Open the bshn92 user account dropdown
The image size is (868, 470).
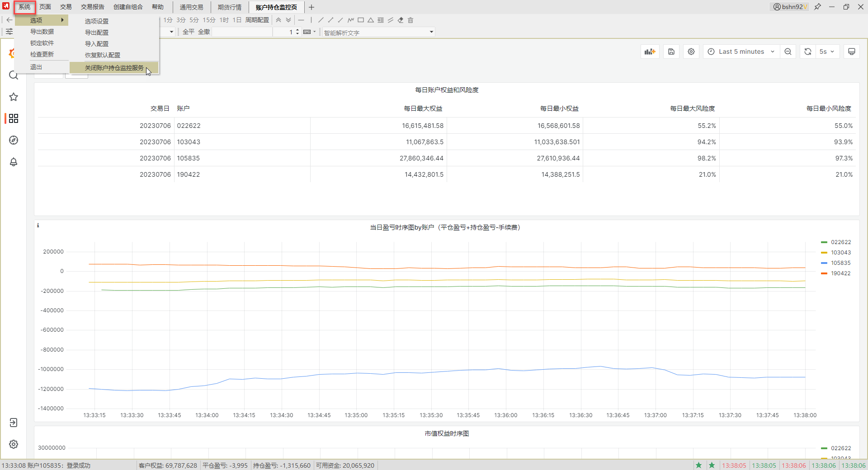pyautogui.click(x=789, y=7)
